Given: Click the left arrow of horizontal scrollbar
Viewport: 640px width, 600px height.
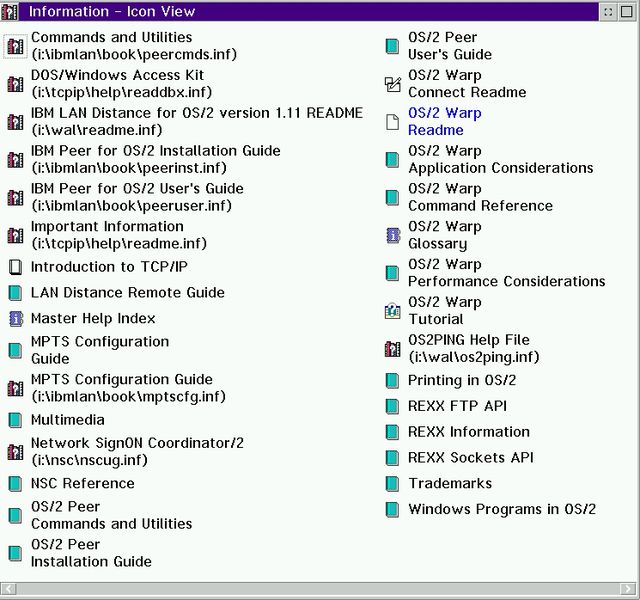Looking at the screenshot, I should (x=9, y=589).
